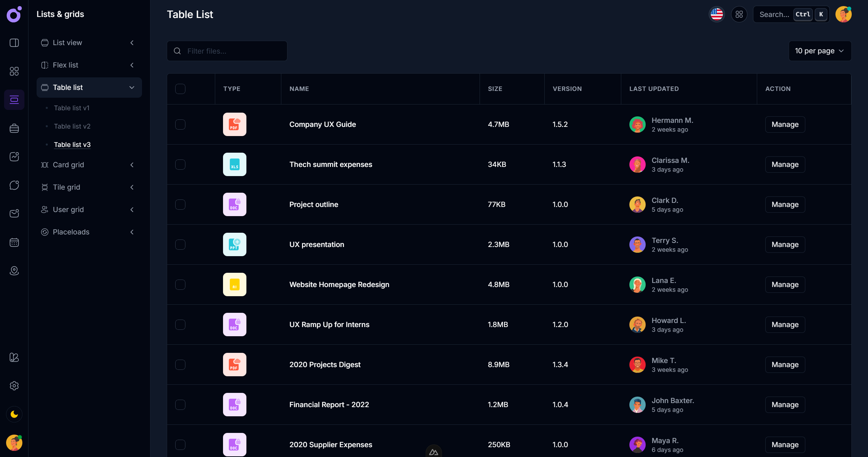The height and width of the screenshot is (457, 868).
Task: Click the briefcase icon in left rail
Action: 14,128
